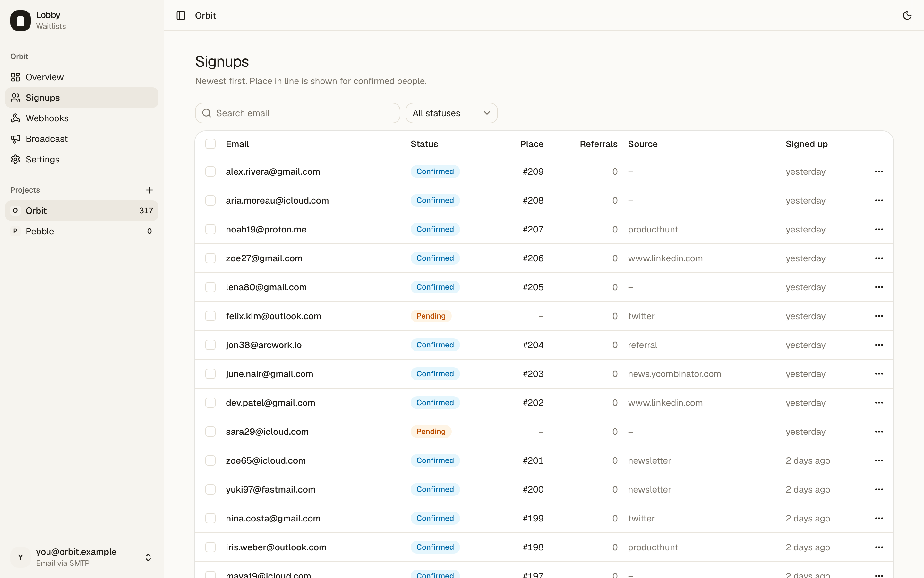Open row actions for aria.moreau@icloud.com
This screenshot has height=578, width=924.
click(879, 200)
